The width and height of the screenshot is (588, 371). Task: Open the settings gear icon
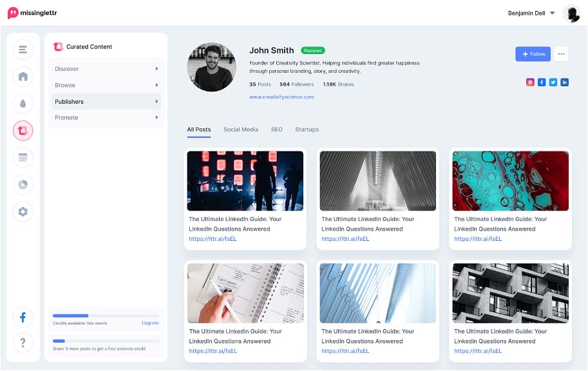click(x=23, y=211)
